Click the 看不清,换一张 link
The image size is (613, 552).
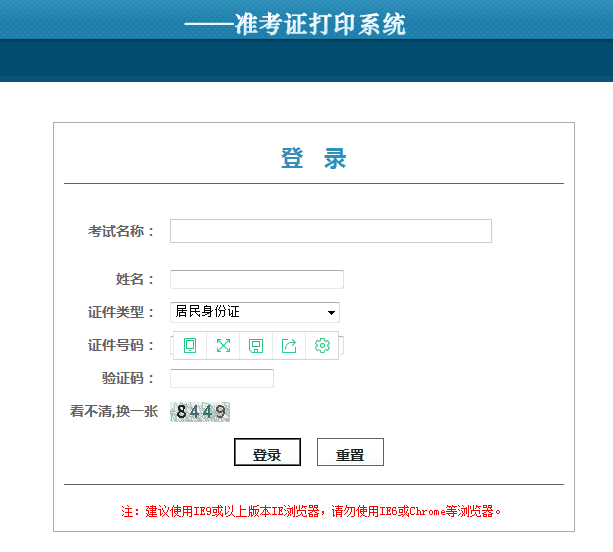click(x=114, y=411)
